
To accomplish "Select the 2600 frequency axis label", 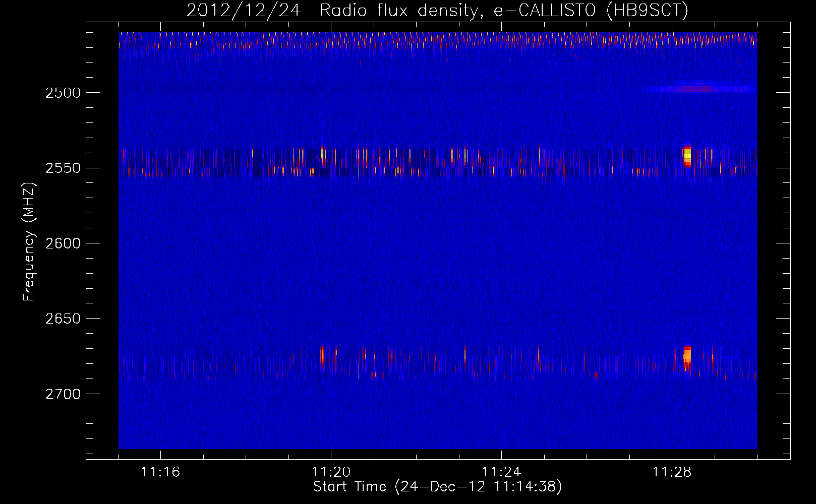I will pyautogui.click(x=63, y=243).
